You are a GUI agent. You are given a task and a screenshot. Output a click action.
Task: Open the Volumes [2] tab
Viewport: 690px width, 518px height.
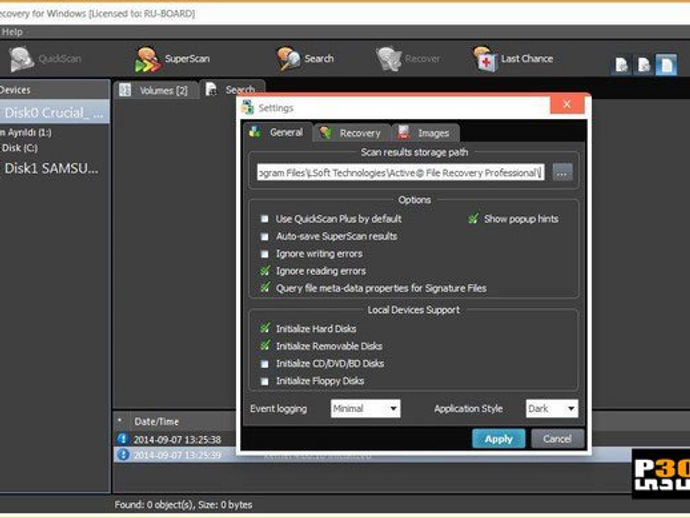click(x=155, y=90)
